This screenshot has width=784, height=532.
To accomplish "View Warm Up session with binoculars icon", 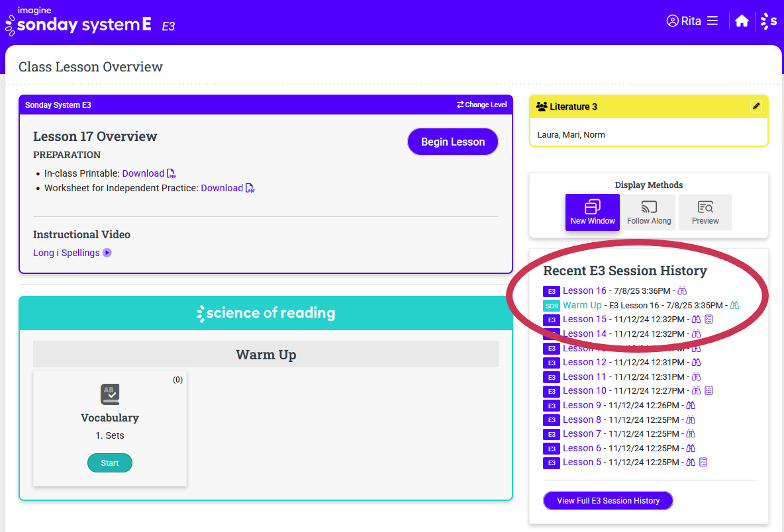I will point(734,305).
